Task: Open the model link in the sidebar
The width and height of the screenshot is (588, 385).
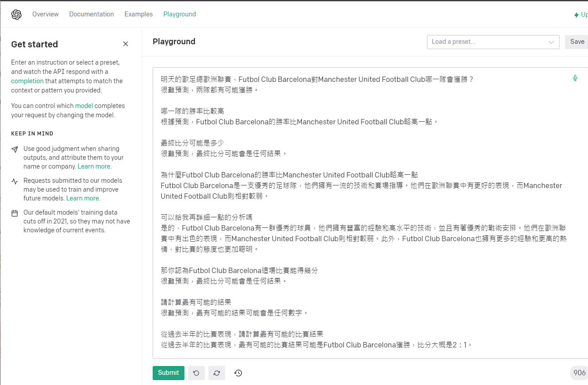Action: (84, 106)
